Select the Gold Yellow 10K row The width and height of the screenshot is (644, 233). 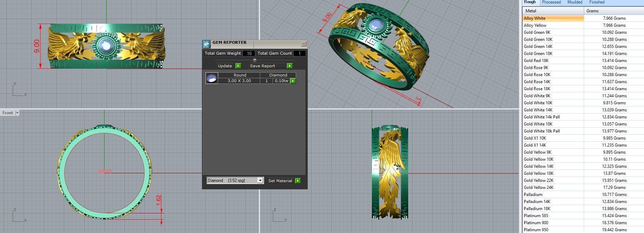(583, 159)
